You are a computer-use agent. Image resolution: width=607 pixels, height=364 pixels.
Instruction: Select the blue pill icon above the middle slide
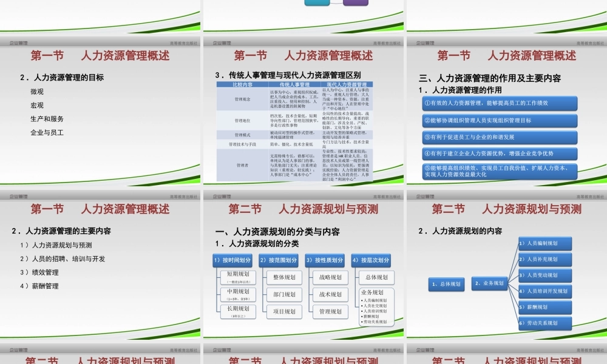click(317, 3)
